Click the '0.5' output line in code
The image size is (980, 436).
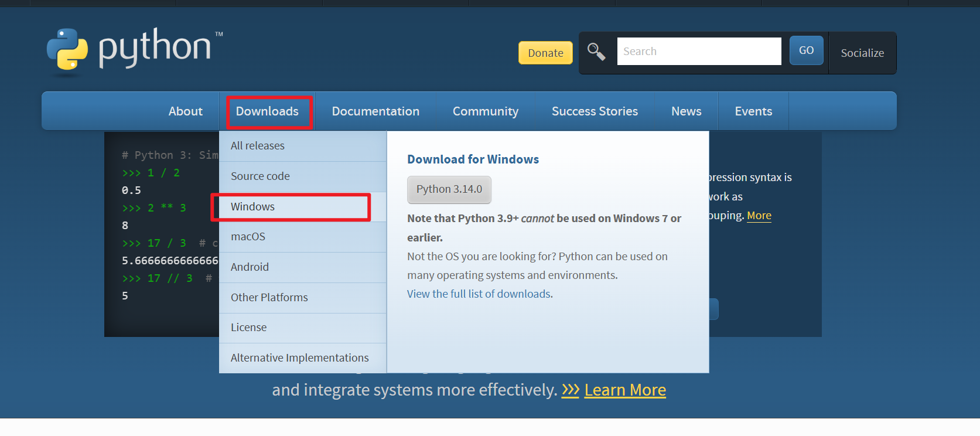coord(131,190)
